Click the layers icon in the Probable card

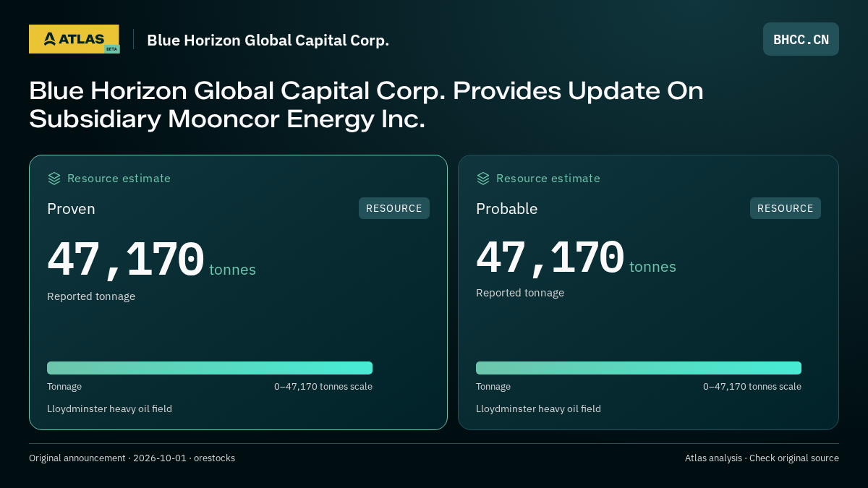coord(483,178)
